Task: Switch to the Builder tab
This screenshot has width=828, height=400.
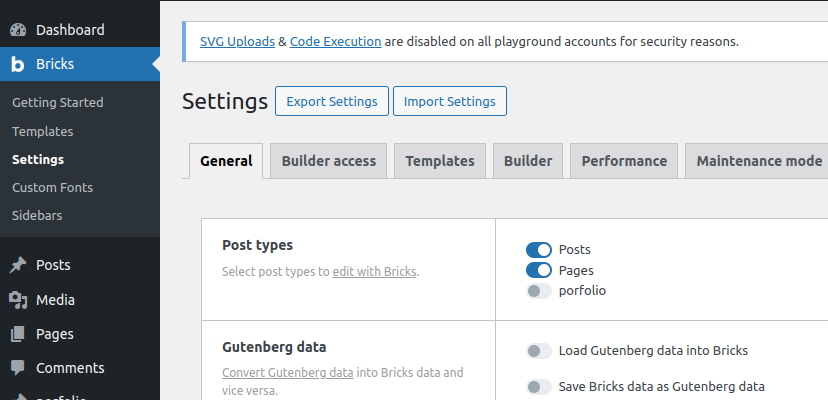Action: (528, 161)
